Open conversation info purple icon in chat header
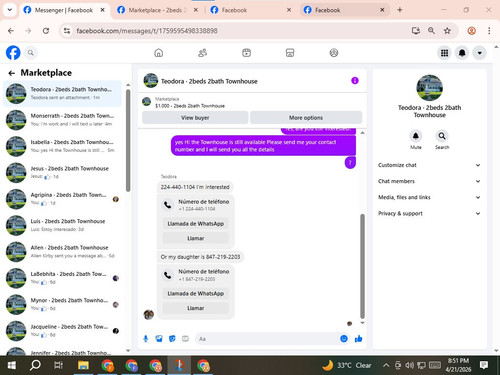The image size is (500, 375). tap(355, 81)
